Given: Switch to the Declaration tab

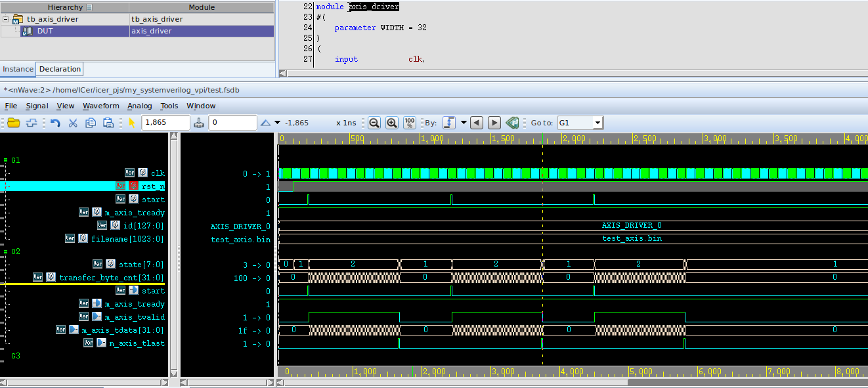Looking at the screenshot, I should tap(60, 69).
